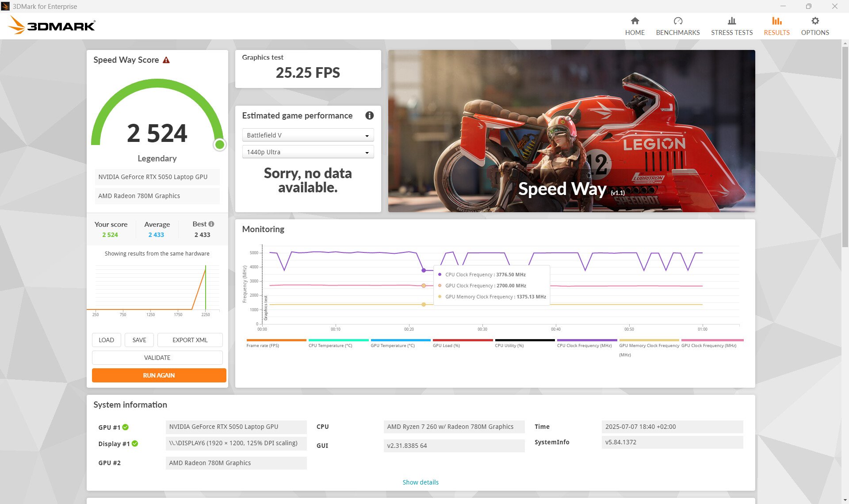Open Options with the gear icon

pyautogui.click(x=815, y=20)
